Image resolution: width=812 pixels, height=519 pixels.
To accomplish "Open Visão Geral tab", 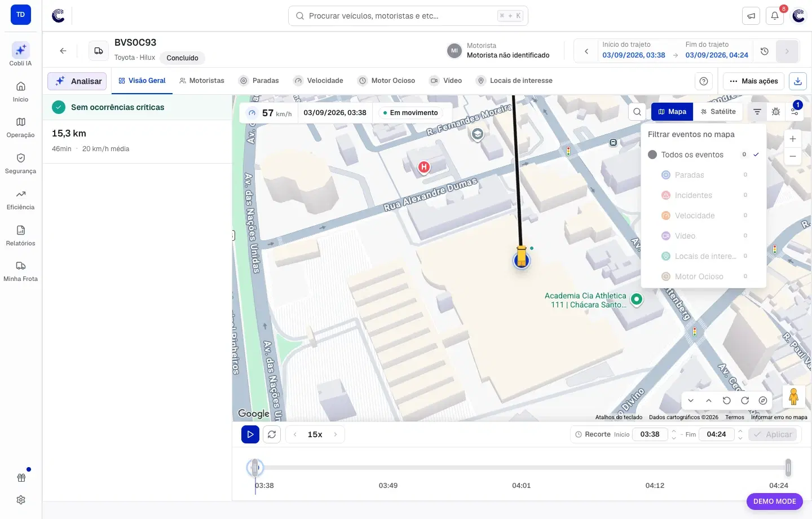I will 142,81.
